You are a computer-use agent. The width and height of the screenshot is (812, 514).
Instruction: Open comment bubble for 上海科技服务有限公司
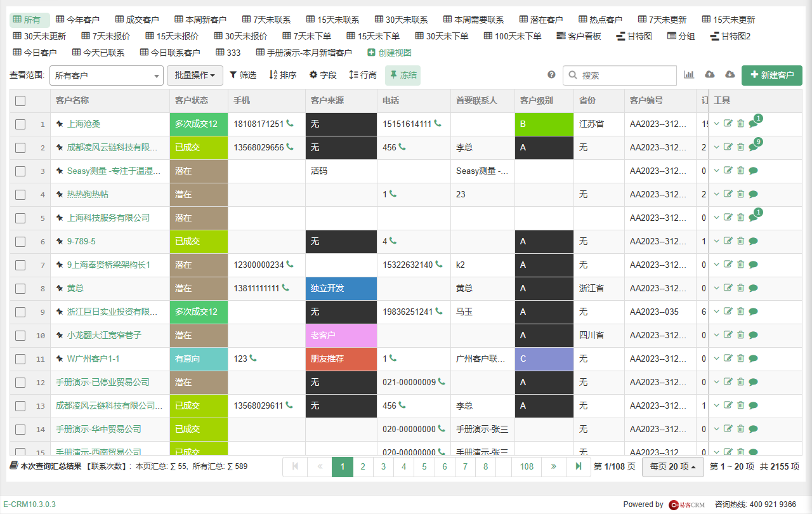coord(753,218)
